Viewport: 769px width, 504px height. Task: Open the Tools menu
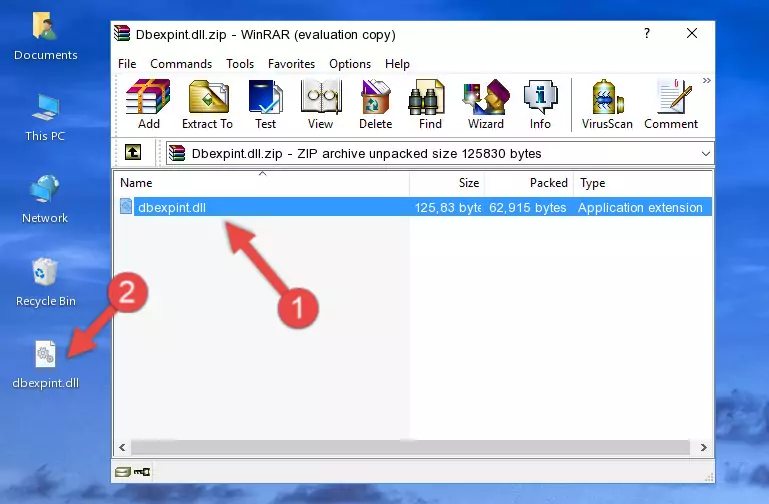(240, 64)
